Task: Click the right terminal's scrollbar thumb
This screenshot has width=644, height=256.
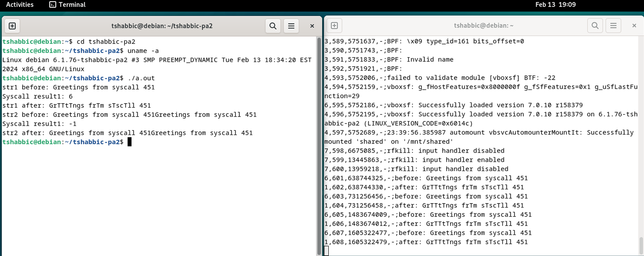Action: coord(641,246)
